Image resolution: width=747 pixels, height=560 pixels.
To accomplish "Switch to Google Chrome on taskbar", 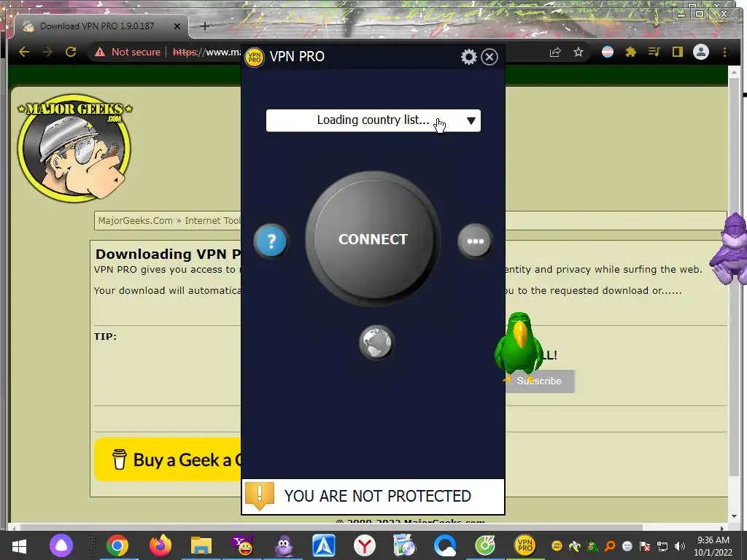I will click(117, 545).
